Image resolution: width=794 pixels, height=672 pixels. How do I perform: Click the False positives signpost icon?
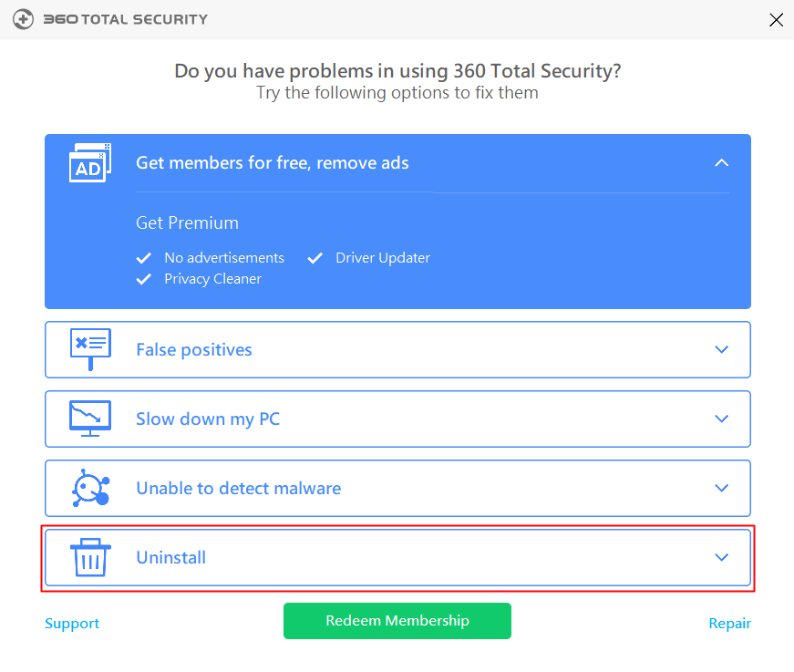90,349
